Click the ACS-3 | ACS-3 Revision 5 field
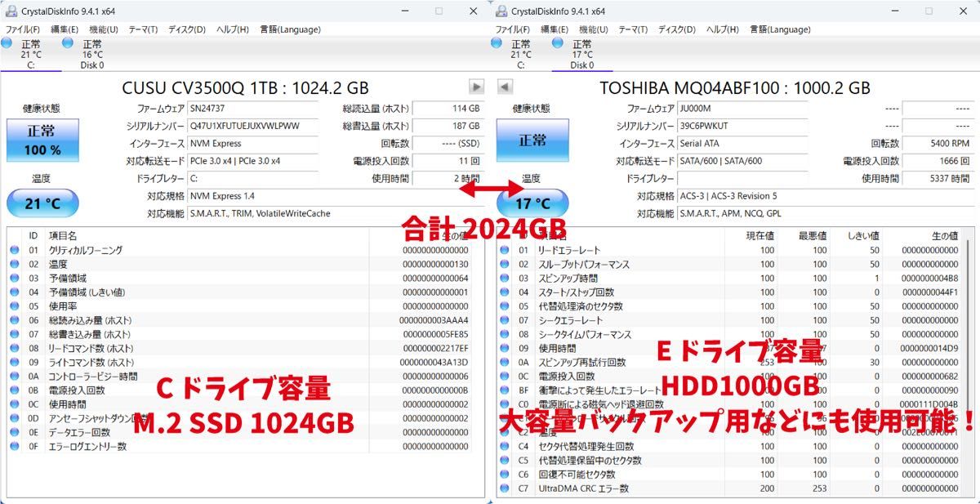Viewport: 980px width, 504px height. (x=826, y=196)
